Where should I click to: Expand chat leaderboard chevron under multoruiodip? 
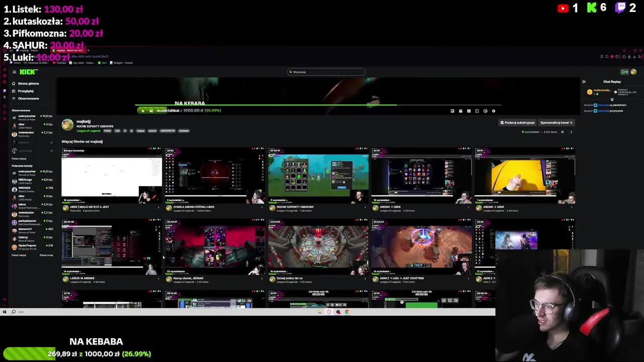(x=612, y=100)
